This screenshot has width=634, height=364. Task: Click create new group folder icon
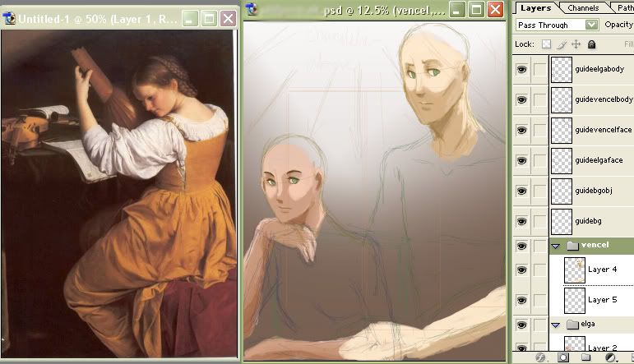(585, 357)
